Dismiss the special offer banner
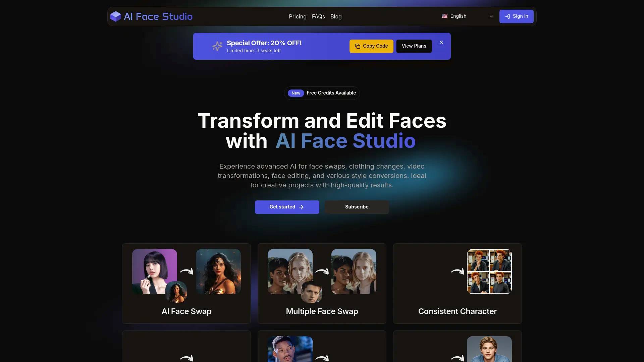This screenshot has width=644, height=362. coord(441,42)
